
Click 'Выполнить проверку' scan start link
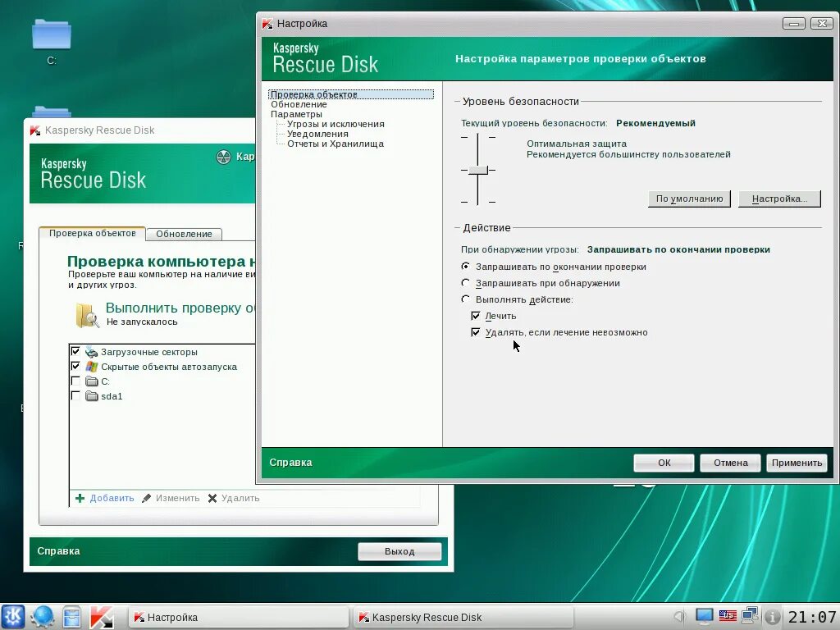point(180,308)
